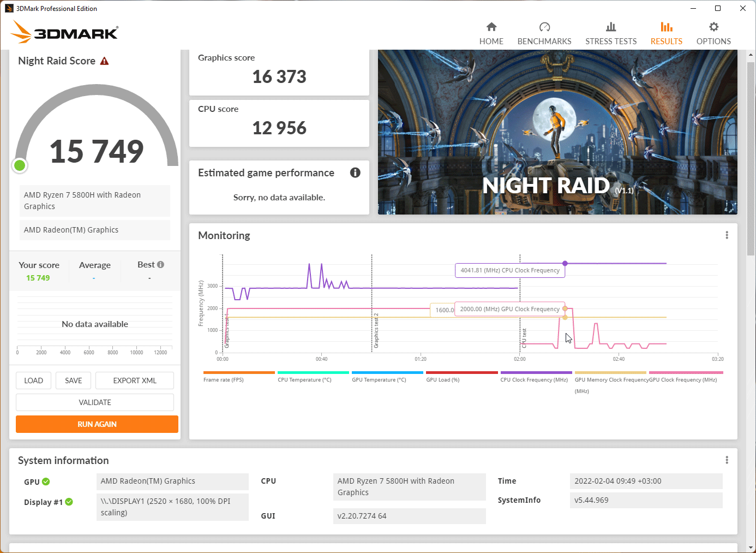The height and width of the screenshot is (553, 756).
Task: Click the Monitoring panel heading
Action: (224, 236)
